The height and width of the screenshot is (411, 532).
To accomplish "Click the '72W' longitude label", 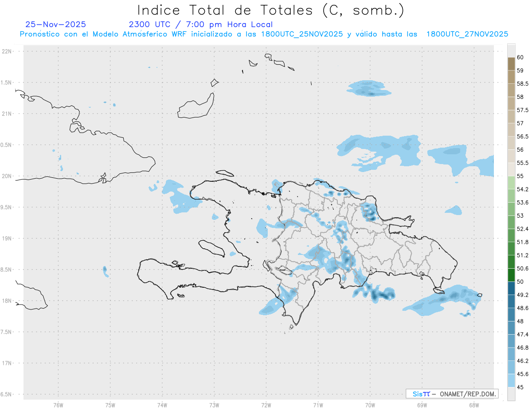I will pyautogui.click(x=266, y=404).
